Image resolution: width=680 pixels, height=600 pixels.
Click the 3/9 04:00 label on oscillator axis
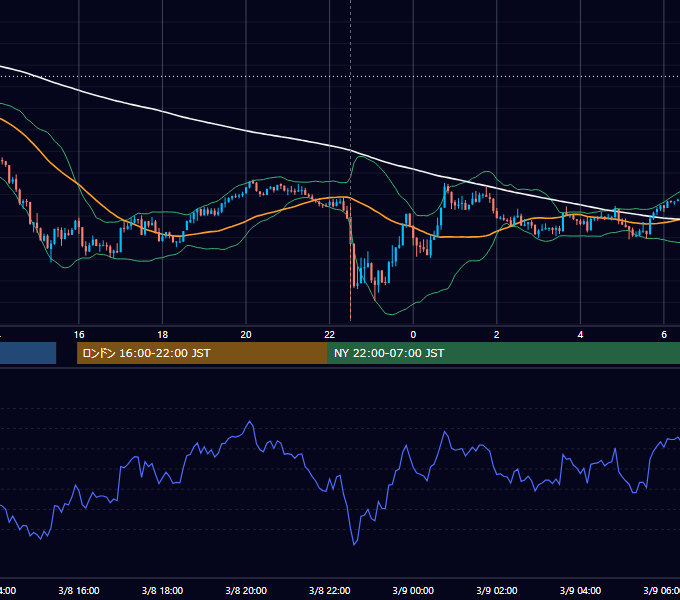coord(580,590)
